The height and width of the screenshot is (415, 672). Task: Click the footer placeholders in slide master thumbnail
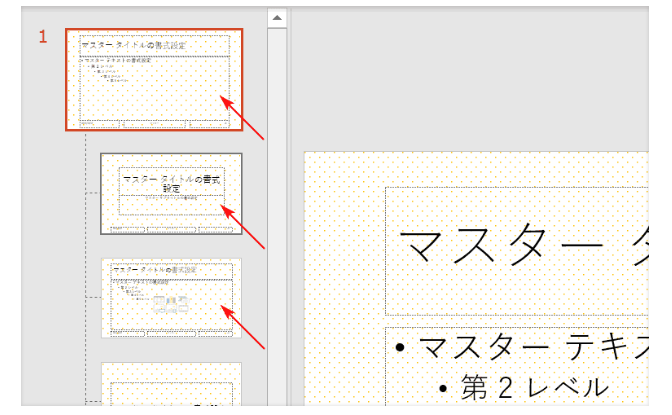click(149, 124)
